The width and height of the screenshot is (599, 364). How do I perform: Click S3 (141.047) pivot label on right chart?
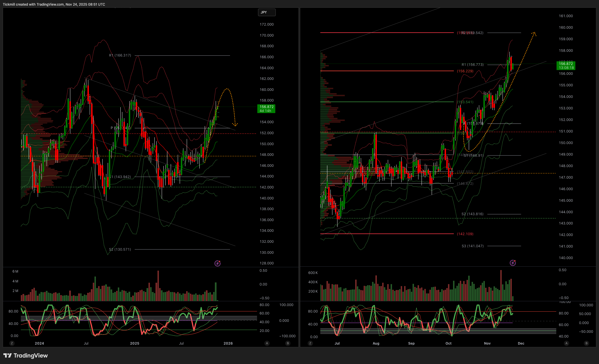click(x=473, y=246)
